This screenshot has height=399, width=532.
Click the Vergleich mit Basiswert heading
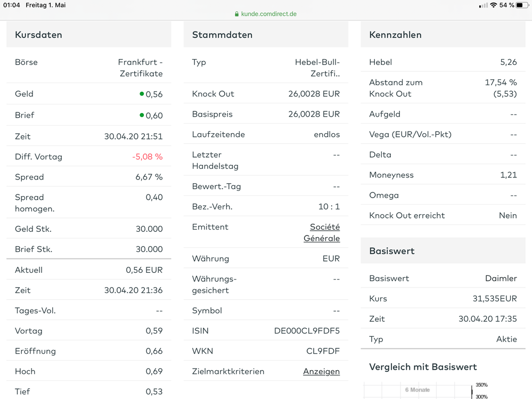[x=423, y=367]
